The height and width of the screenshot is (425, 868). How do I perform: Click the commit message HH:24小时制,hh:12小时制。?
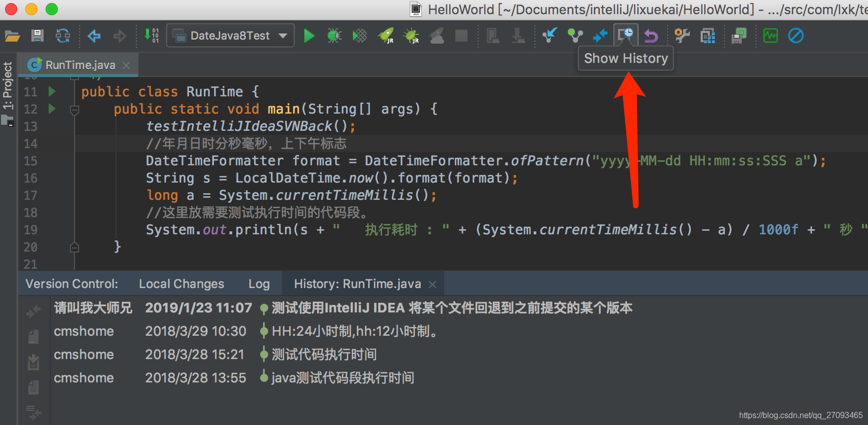click(355, 331)
